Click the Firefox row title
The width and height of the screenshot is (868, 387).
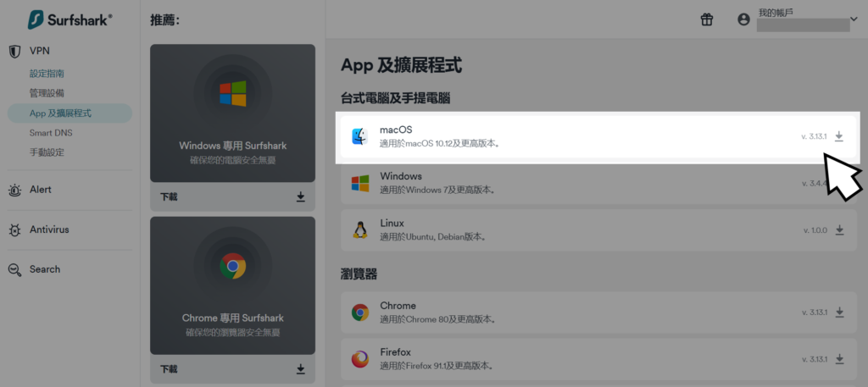[396, 352]
